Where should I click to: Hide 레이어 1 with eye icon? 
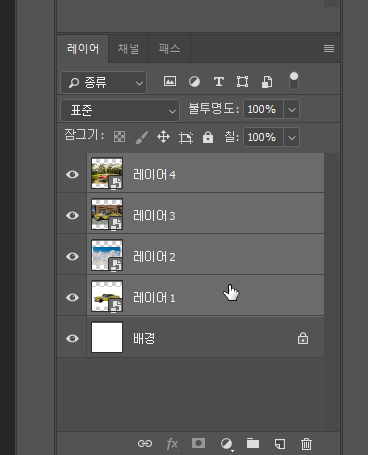pyautogui.click(x=72, y=297)
